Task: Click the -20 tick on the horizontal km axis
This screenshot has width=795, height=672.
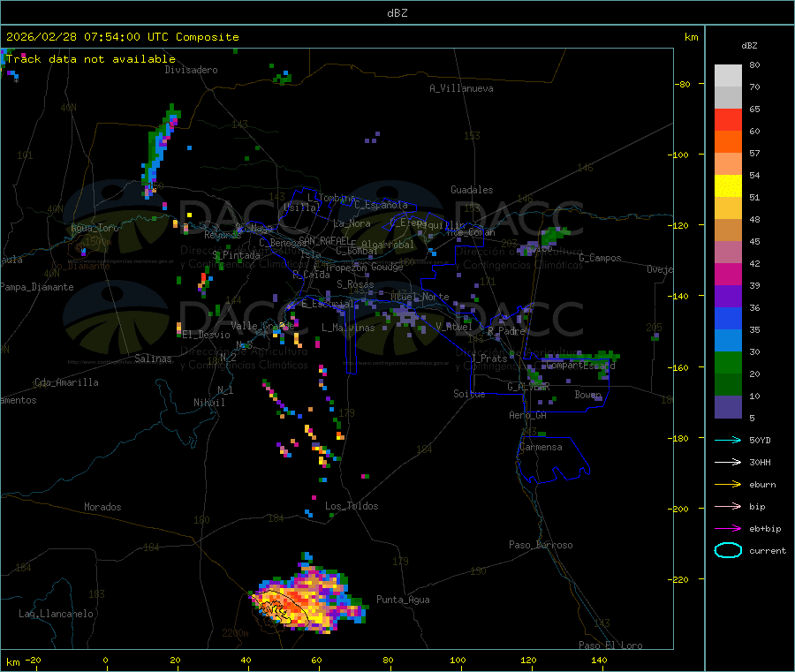Action: [34, 660]
